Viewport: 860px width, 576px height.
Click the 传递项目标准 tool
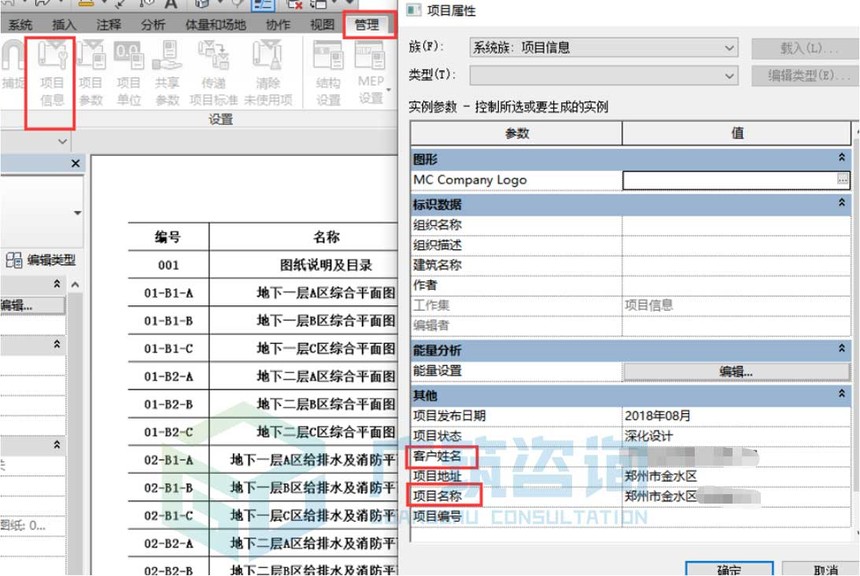(213, 74)
